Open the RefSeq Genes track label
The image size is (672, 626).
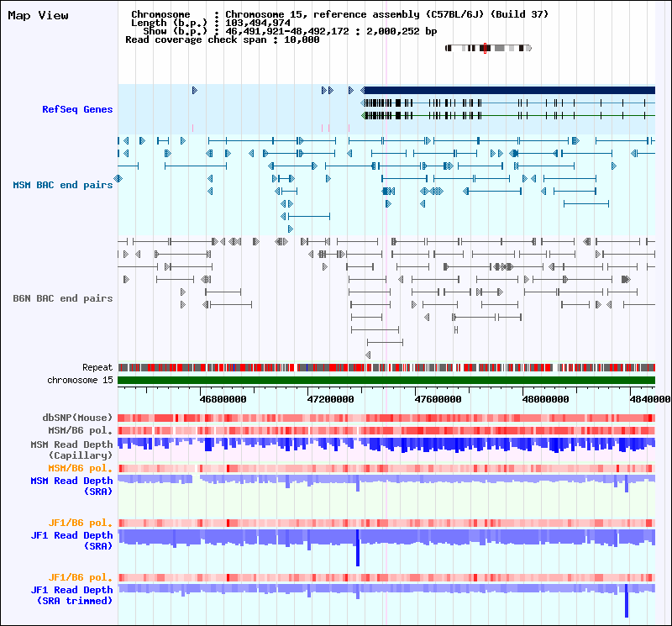[77, 109]
